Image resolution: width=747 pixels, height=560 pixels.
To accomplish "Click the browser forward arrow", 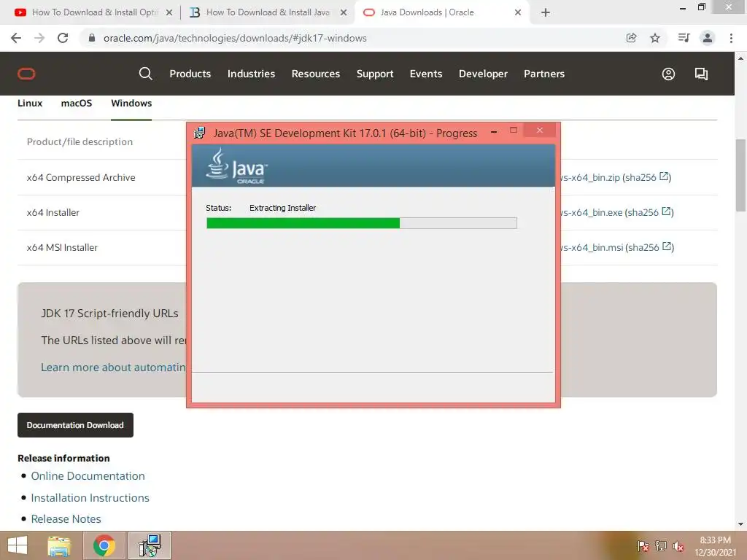I will coord(39,38).
